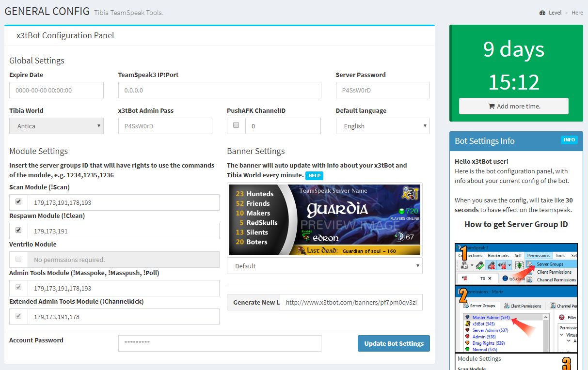Click the x3tBot Configuration Panel title
This screenshot has height=370, width=588.
[65, 35]
